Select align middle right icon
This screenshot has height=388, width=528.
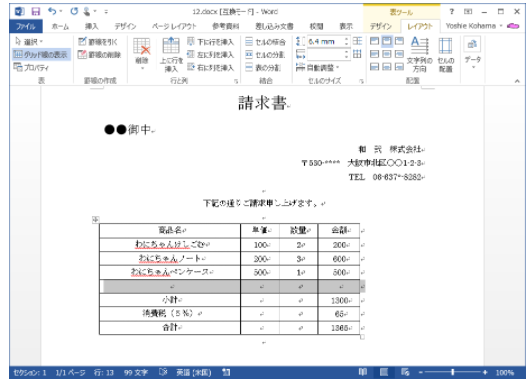pyautogui.click(x=399, y=54)
